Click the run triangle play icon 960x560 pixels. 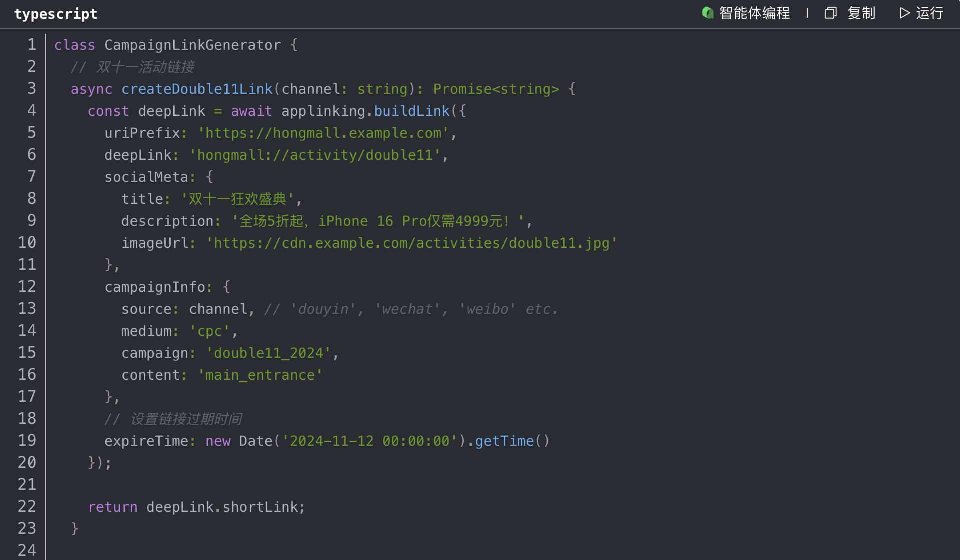[x=904, y=13]
